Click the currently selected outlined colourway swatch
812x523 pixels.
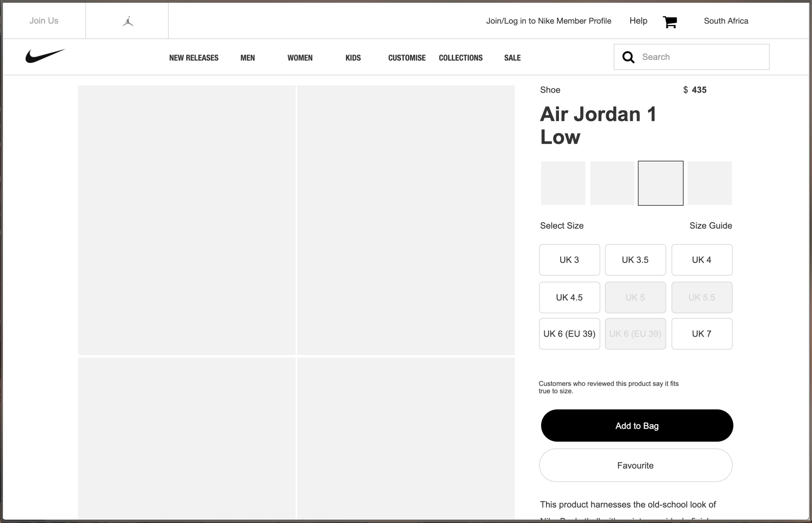[x=660, y=183]
